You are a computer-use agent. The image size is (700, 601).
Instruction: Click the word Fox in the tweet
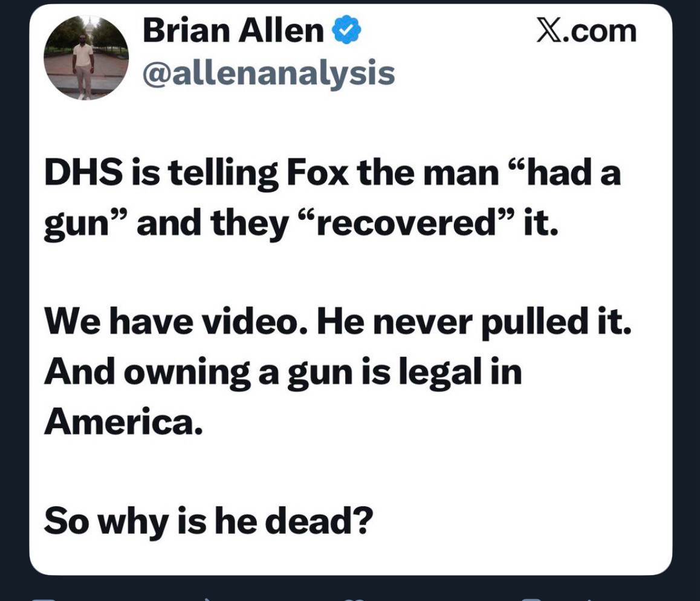[317, 173]
